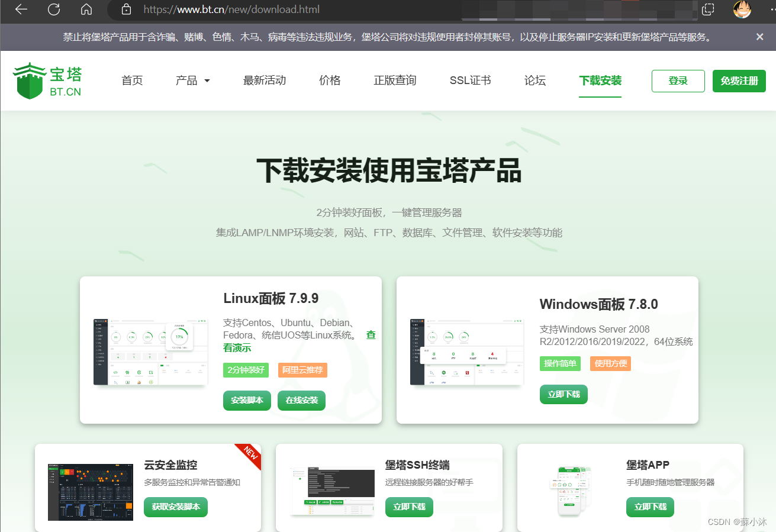The width and height of the screenshot is (776, 532).
Task: Open 论坛 navigation item
Action: [x=535, y=80]
